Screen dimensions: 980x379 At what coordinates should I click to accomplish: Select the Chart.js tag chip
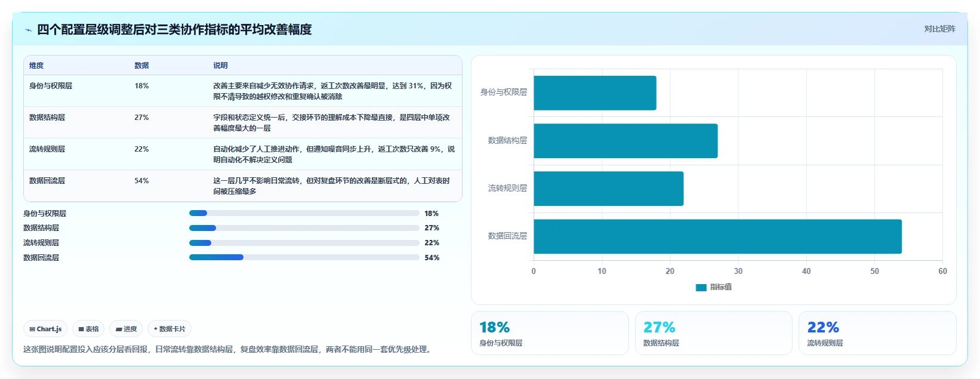pos(45,329)
